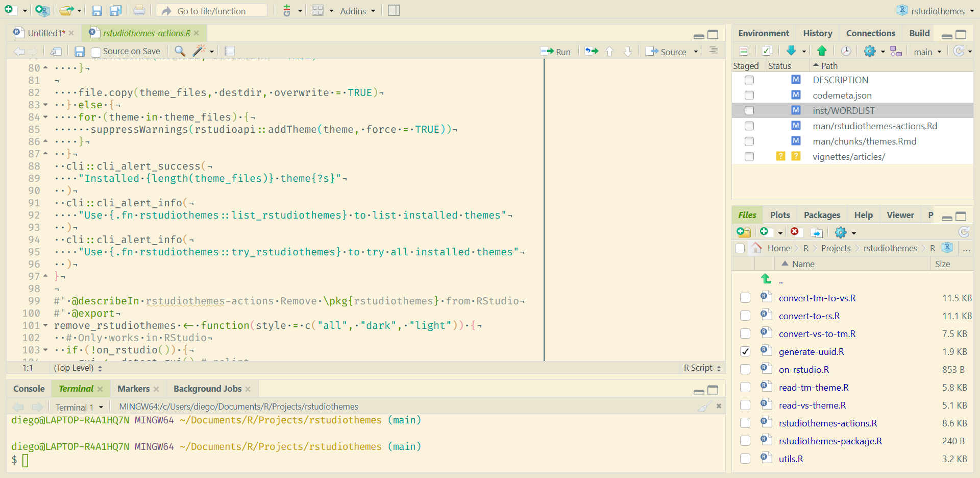Enable Source on Save checkbox
The width and height of the screenshot is (980, 478).
click(x=96, y=52)
